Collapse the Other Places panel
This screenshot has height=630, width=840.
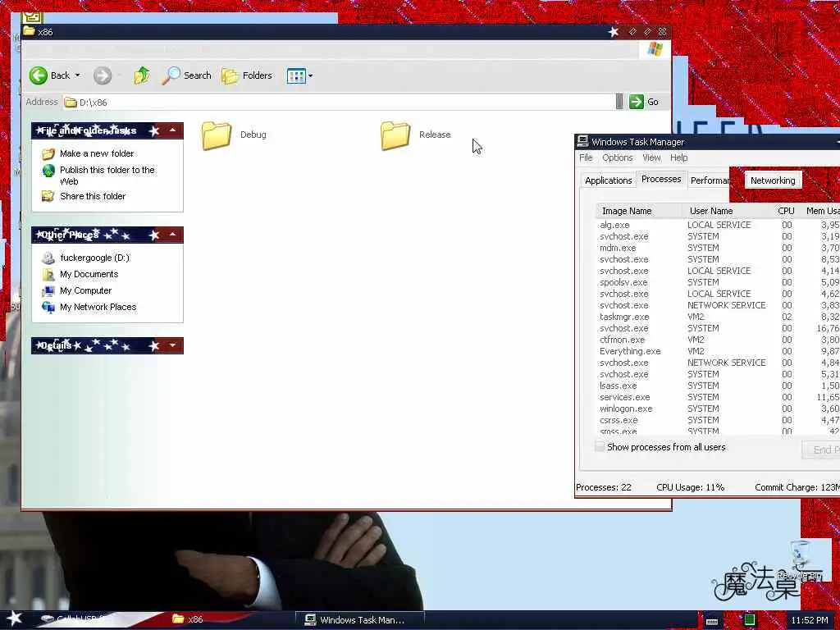pos(172,235)
